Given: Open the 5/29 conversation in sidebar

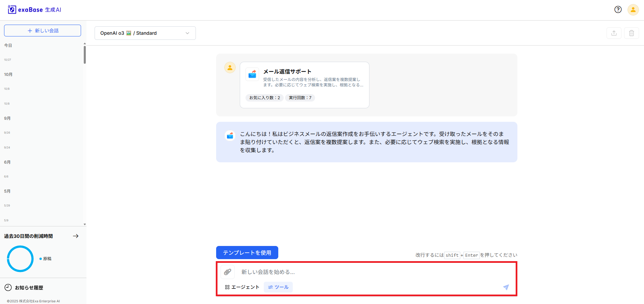Looking at the screenshot, I should pos(7,205).
